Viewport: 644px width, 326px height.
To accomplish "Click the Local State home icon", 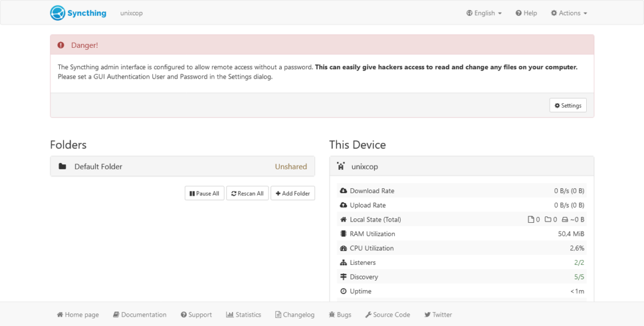I will tap(343, 220).
